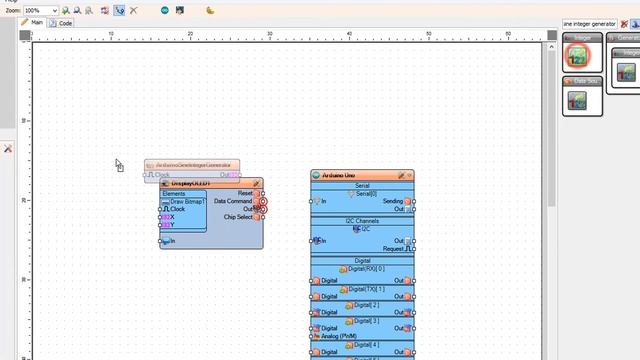
Task: Select the Generators integer component thumbnail
Action: click(x=626, y=73)
